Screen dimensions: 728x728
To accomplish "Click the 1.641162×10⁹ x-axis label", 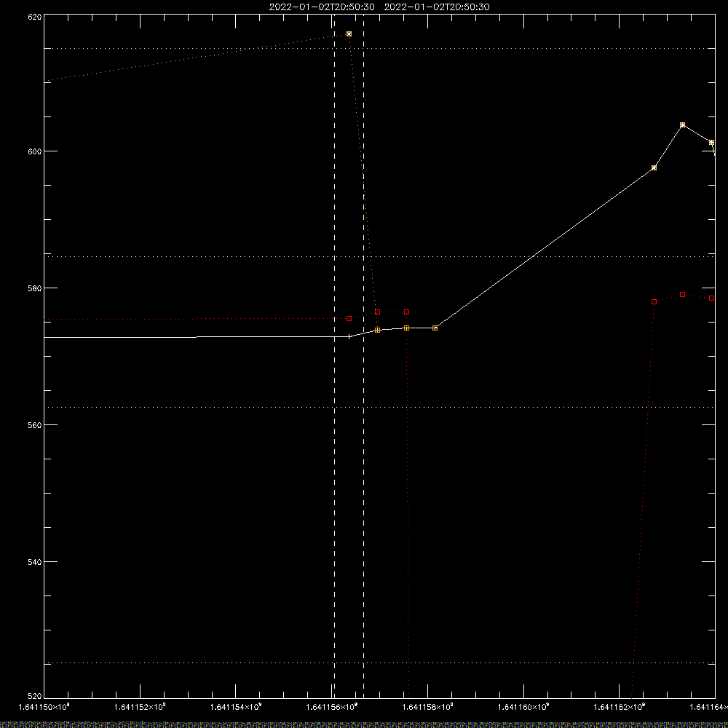I will pyautogui.click(x=620, y=707).
